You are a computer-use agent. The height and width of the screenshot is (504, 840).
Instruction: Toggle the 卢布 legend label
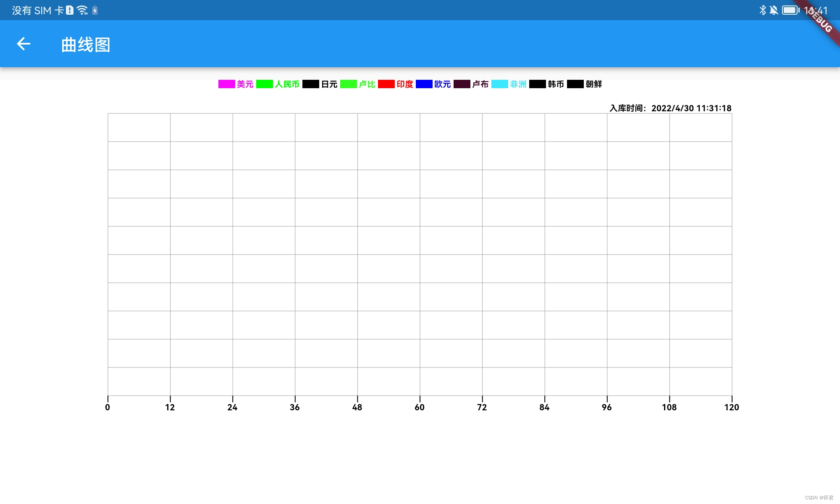pos(480,84)
